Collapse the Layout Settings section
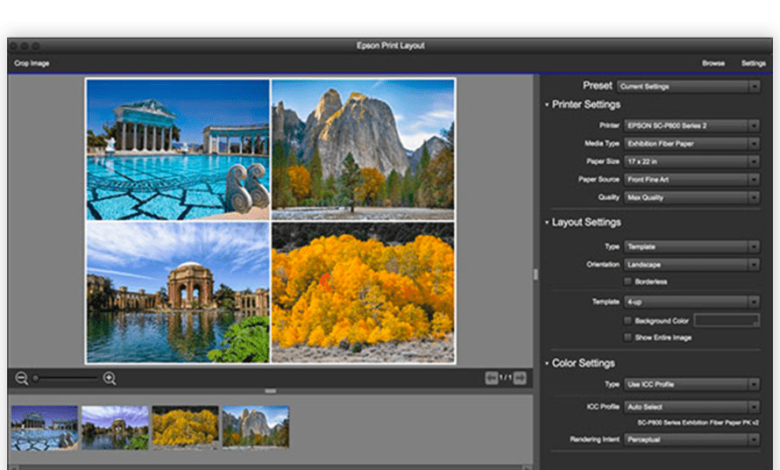 (x=547, y=223)
